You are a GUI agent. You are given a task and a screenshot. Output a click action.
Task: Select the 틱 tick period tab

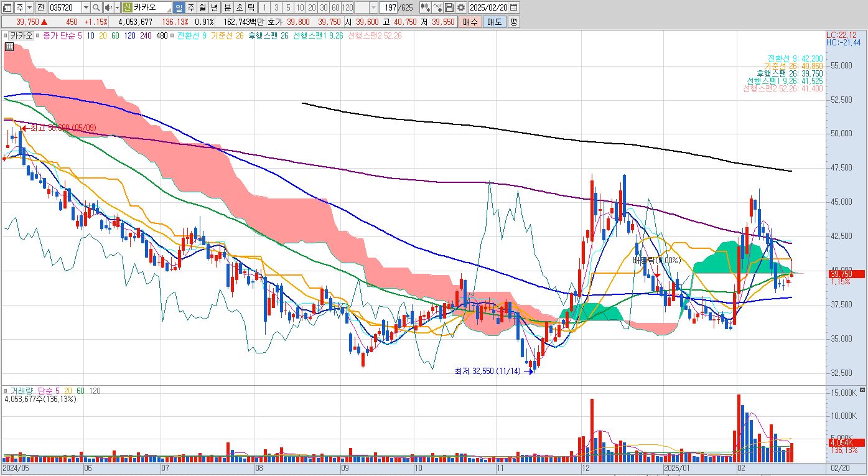click(250, 7)
